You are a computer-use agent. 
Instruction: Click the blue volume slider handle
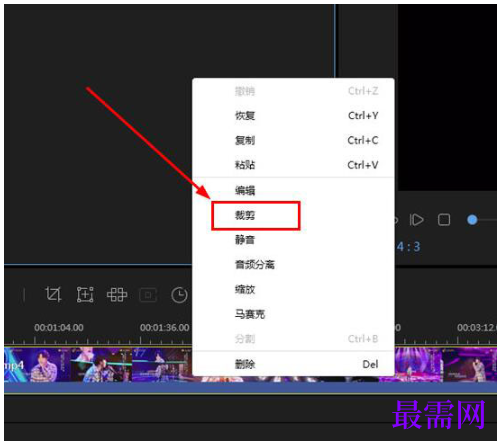(472, 220)
